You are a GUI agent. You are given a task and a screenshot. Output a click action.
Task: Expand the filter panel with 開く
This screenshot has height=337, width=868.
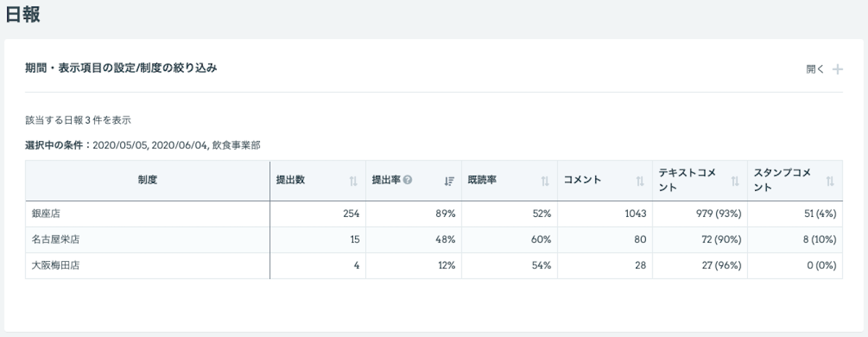(x=815, y=69)
